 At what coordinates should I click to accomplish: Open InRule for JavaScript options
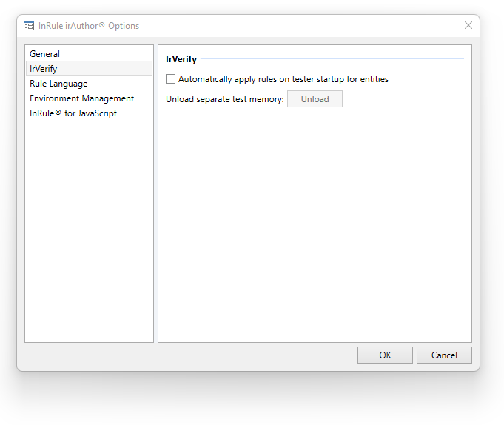[x=73, y=113]
